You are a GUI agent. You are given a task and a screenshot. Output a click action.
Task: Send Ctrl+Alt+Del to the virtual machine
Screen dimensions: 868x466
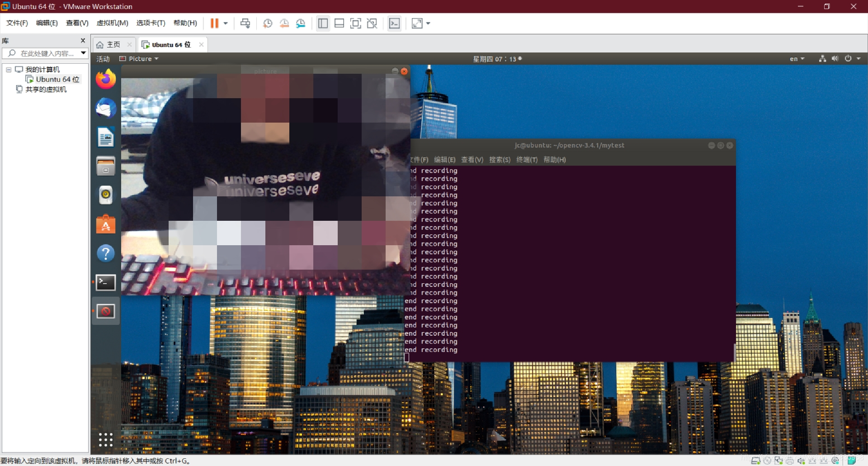click(245, 23)
